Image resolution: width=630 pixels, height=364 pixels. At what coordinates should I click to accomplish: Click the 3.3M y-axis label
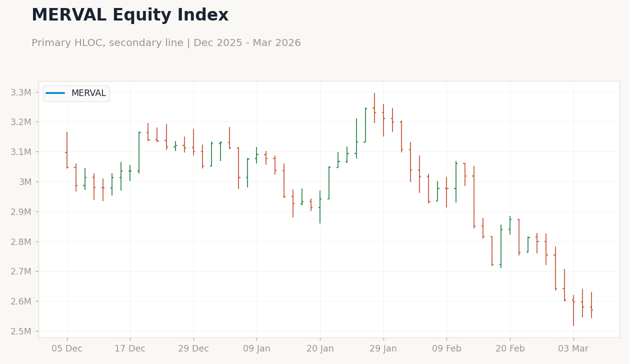[x=21, y=92]
